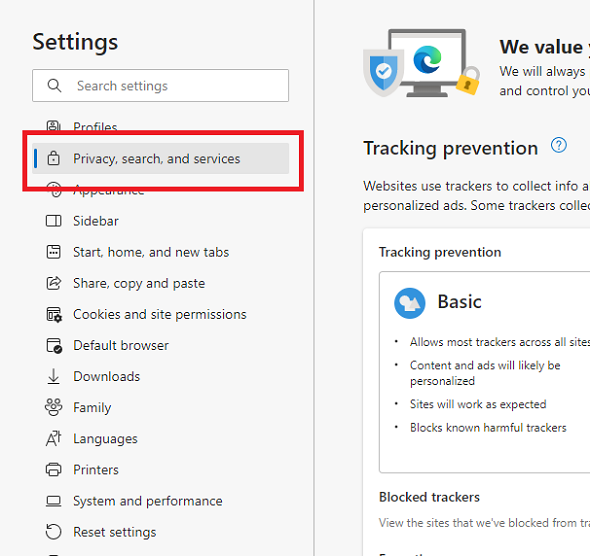Click the Languages letter icon

click(x=53, y=438)
